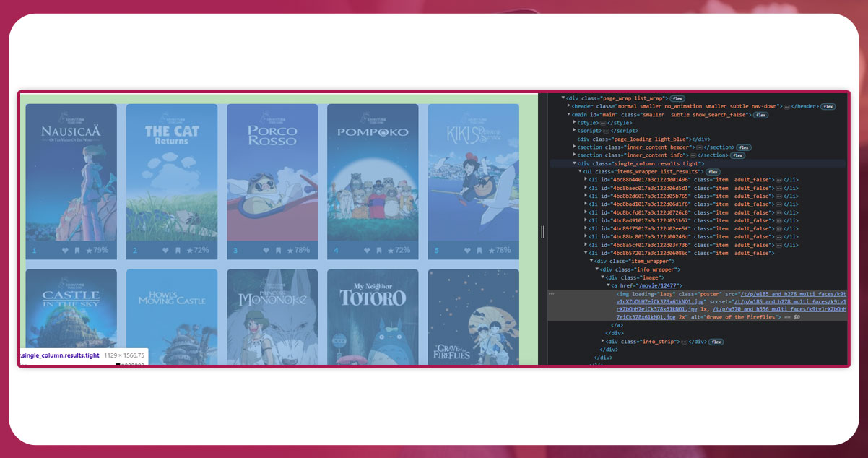The height and width of the screenshot is (458, 868).
Task: Toggle the flex badge beside the items_wrapper ul
Action: (713, 172)
